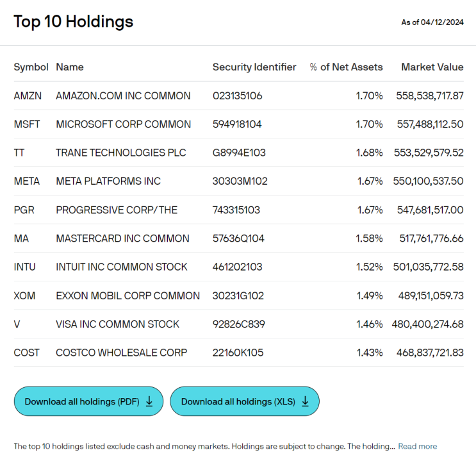Click the % of Net Assets header

(346, 67)
